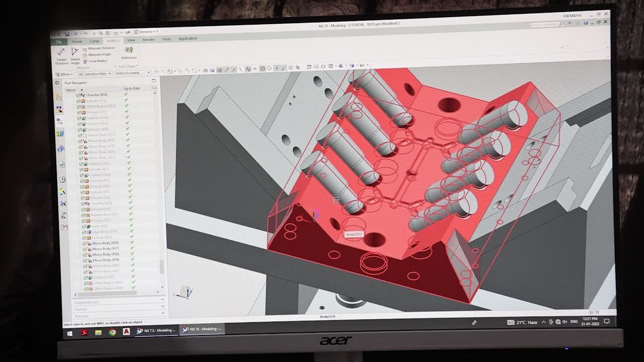Open the Application menu tab
644x362 pixels.
click(188, 38)
